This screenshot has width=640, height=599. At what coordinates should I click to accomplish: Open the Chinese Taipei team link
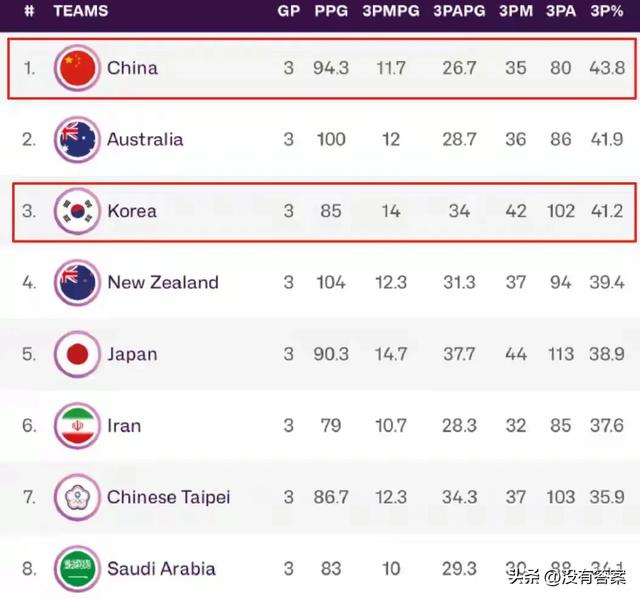[169, 497]
